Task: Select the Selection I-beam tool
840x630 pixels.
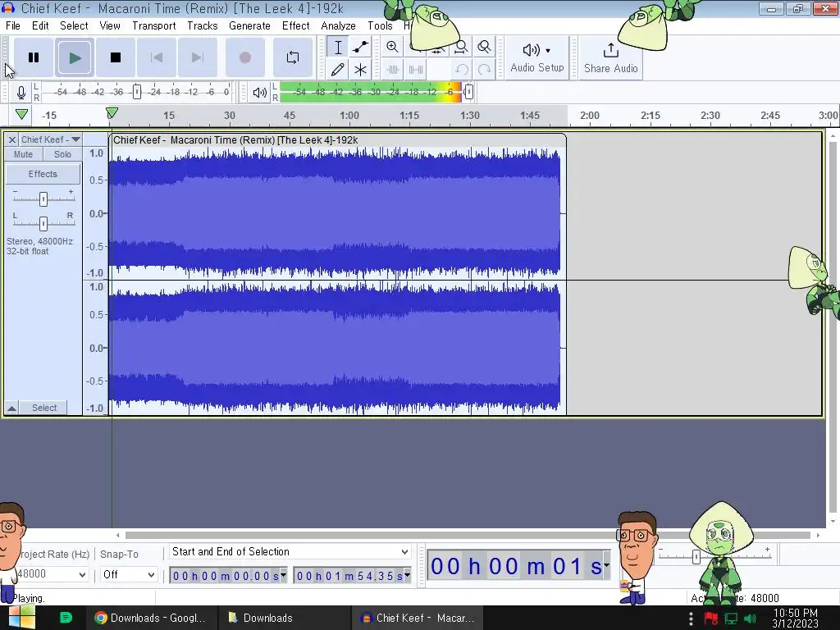Action: point(338,47)
